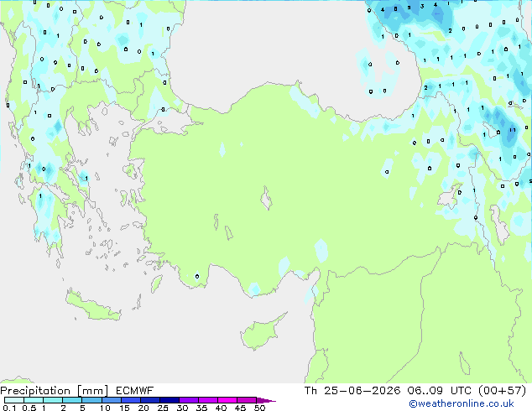
Task: Click the '11' precipitation value on the map
Action: (513, 130)
